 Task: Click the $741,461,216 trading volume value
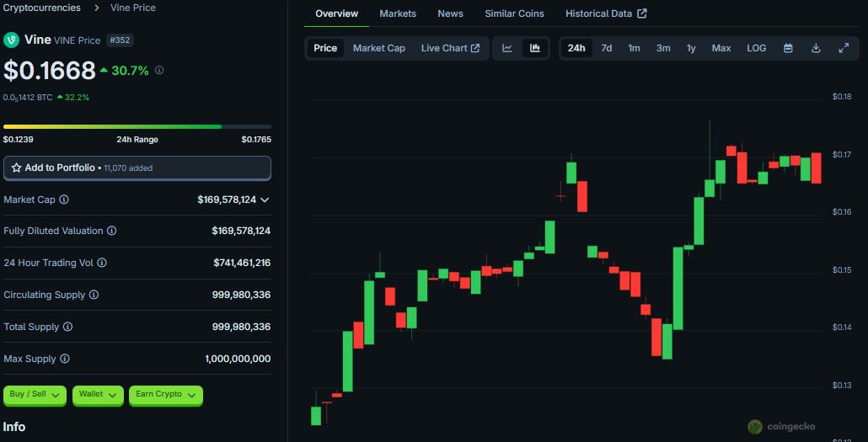242,263
